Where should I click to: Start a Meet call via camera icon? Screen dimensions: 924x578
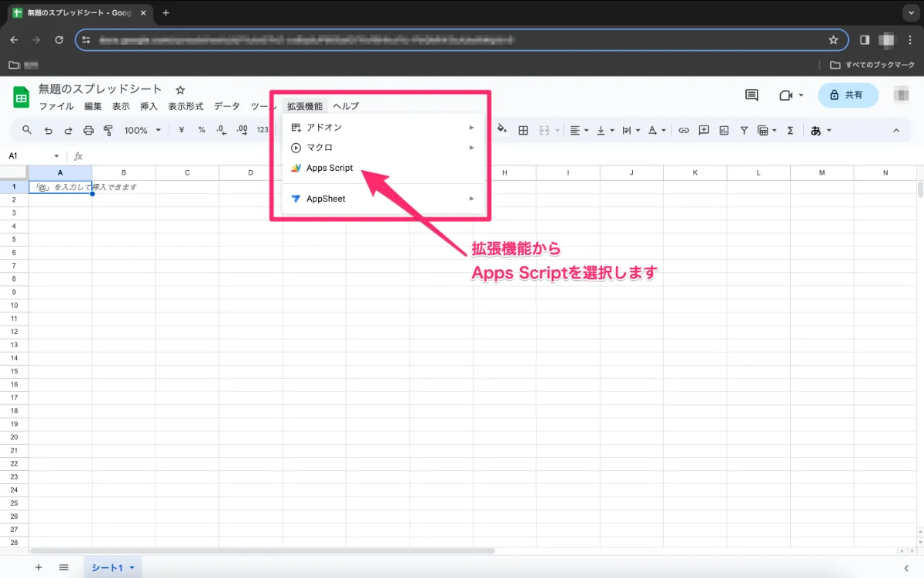coord(785,95)
